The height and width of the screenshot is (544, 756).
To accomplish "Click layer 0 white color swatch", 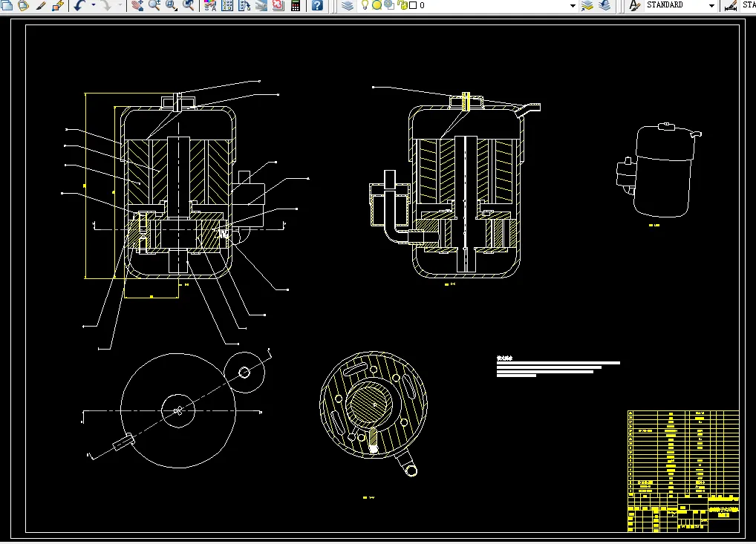I will click(412, 5).
